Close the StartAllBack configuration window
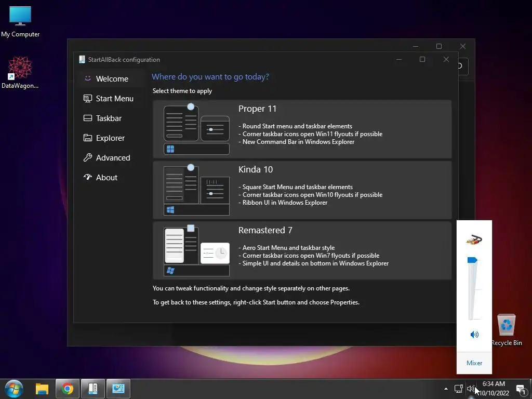This screenshot has width=532, height=399. point(446,59)
